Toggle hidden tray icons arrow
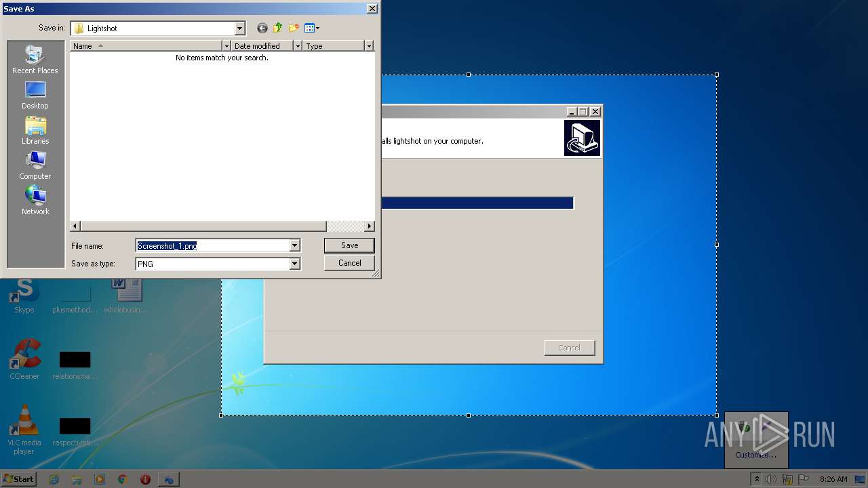This screenshot has width=868, height=488. (x=757, y=479)
